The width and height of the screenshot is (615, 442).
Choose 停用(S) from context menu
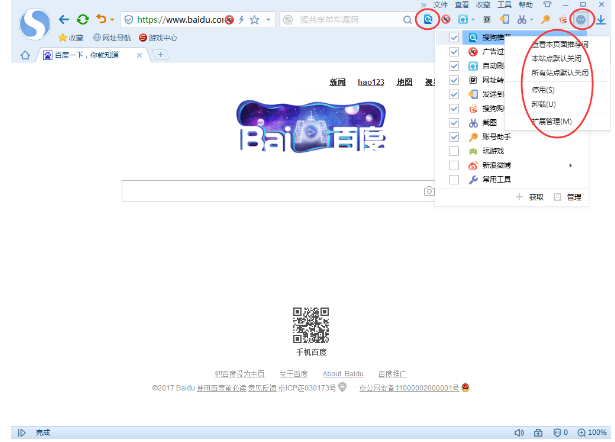pyautogui.click(x=543, y=90)
